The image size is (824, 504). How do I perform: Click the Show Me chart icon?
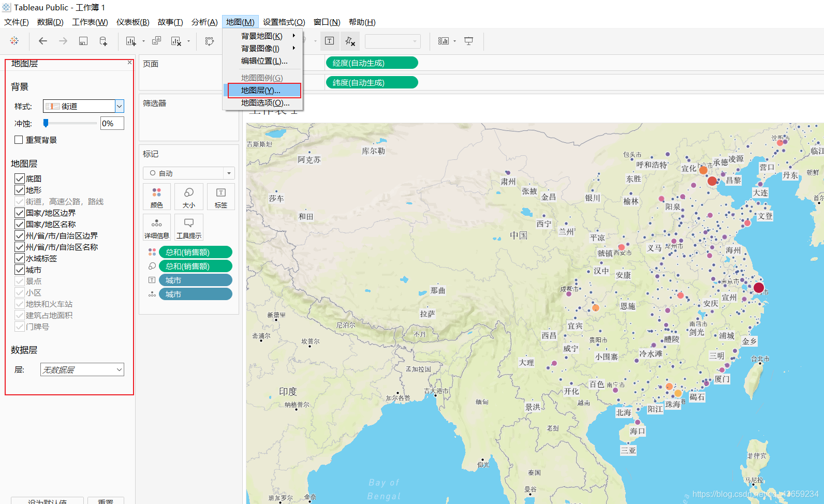click(444, 41)
